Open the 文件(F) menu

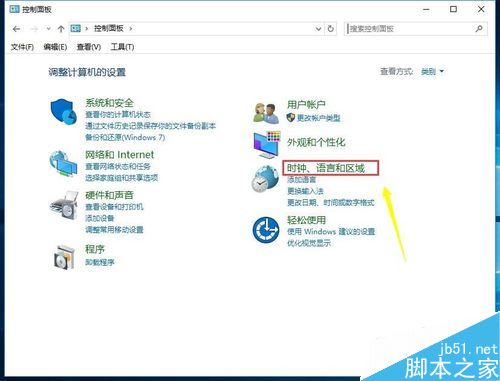22,47
